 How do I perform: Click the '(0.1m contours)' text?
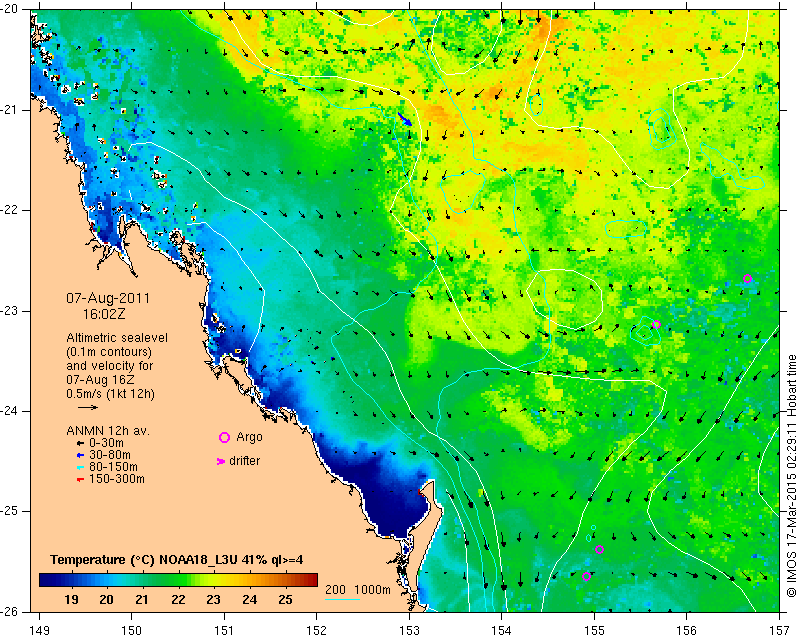pyautogui.click(x=109, y=352)
